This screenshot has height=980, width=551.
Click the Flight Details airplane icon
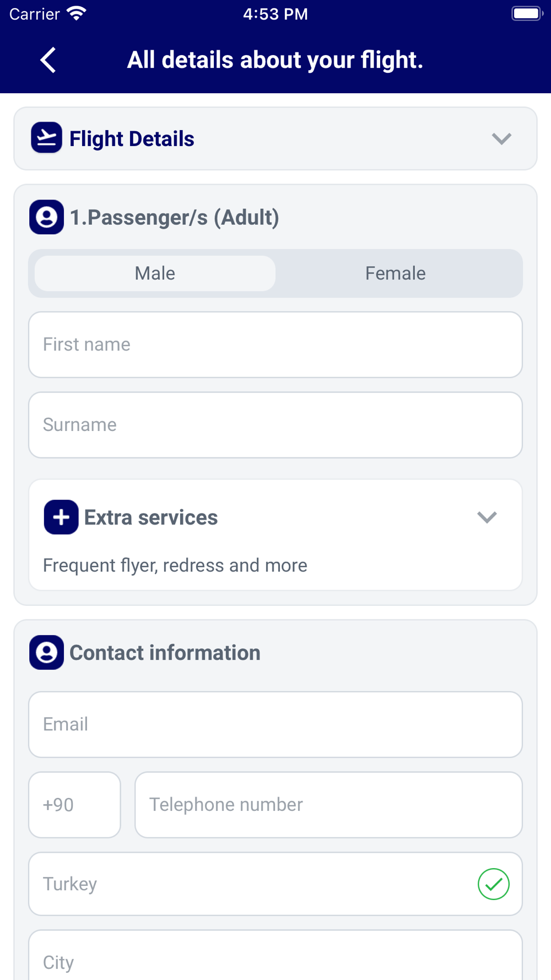point(46,138)
